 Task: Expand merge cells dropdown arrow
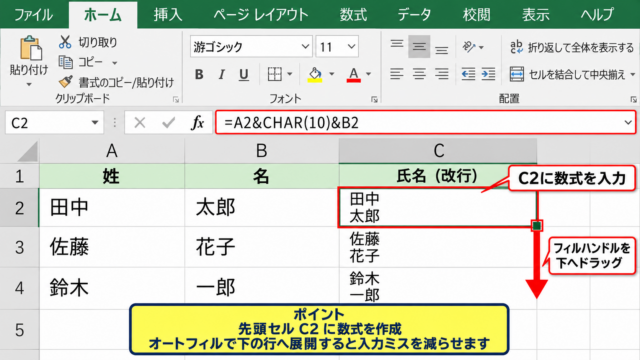633,75
